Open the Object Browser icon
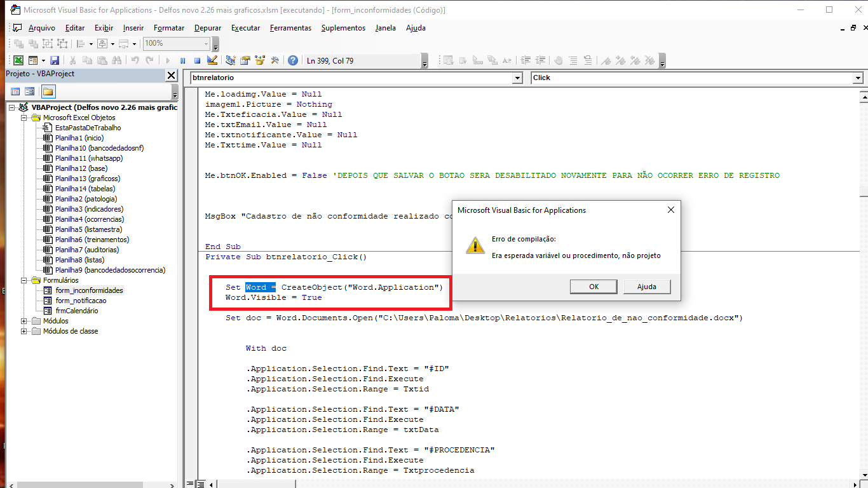Screen dimensions: 868x488 [x=259, y=60]
